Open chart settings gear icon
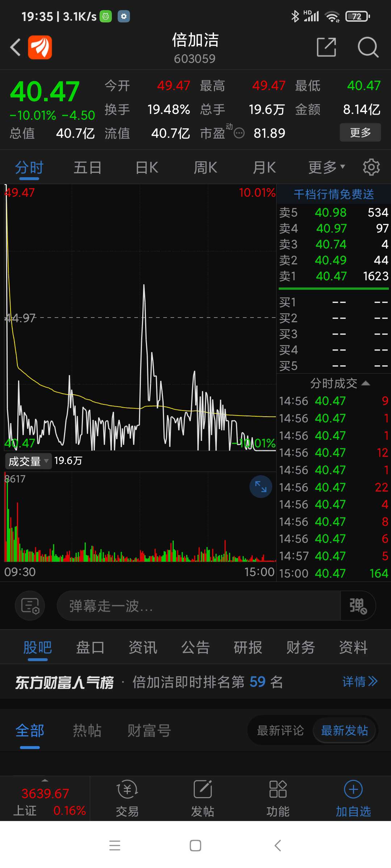 point(371,167)
